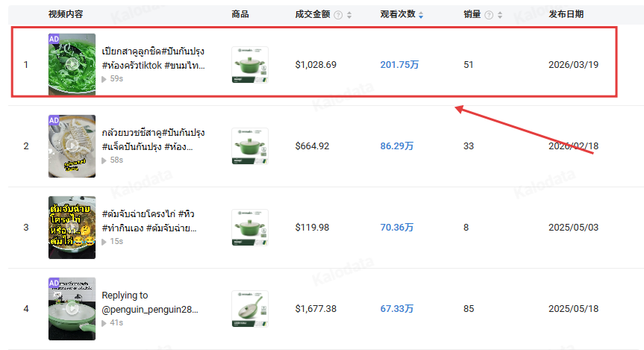Select revenue value $1,677.38
The image size is (644, 350).
pos(316,308)
